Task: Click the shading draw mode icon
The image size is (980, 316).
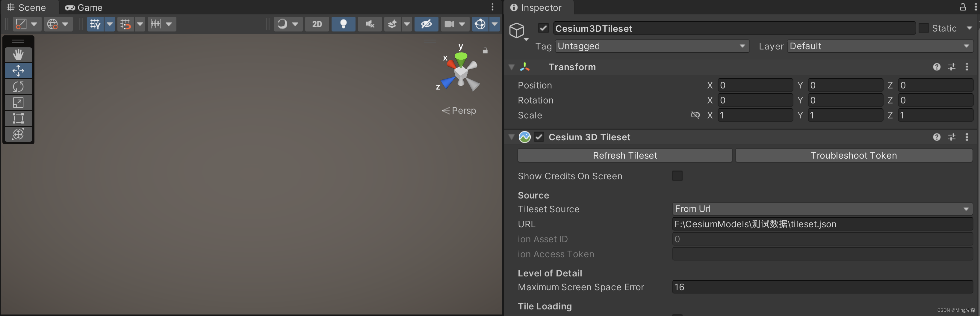Action: pos(21,24)
